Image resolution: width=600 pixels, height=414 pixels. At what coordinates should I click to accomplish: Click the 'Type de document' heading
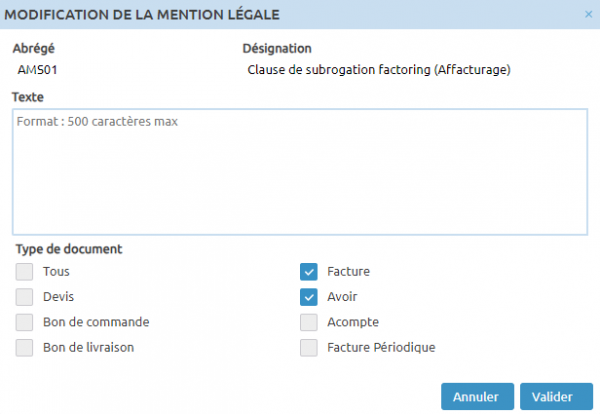pos(69,248)
